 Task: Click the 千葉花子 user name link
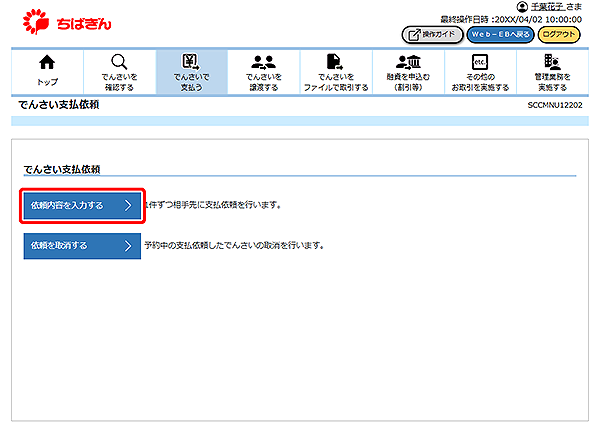coord(547,7)
